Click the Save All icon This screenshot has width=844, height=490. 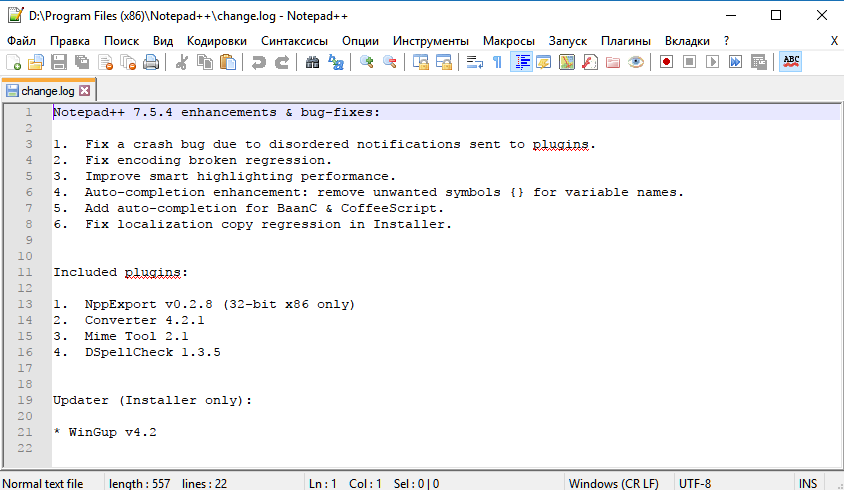(x=82, y=62)
